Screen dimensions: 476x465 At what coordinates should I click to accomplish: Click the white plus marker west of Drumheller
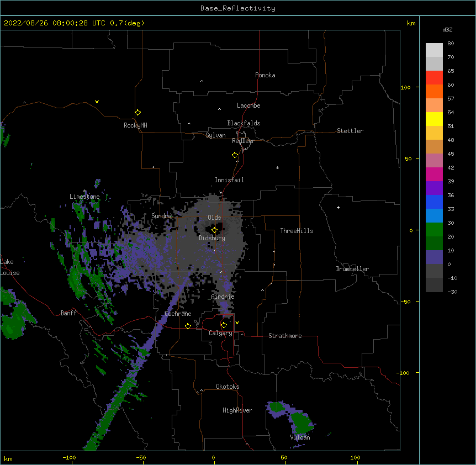(338, 207)
